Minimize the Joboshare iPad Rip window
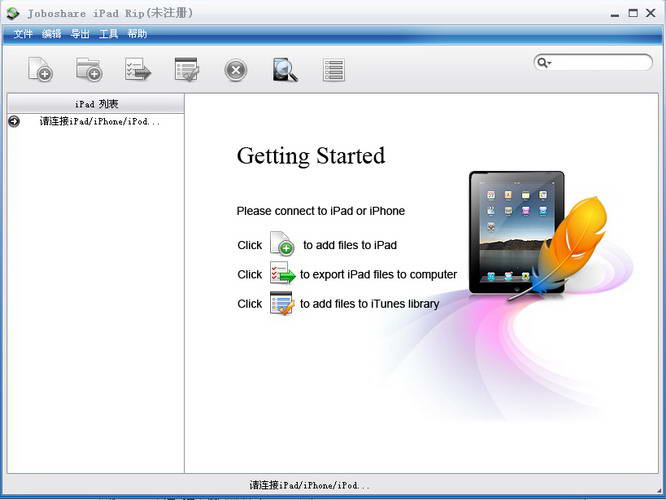This screenshot has height=500, width=666. [x=615, y=14]
